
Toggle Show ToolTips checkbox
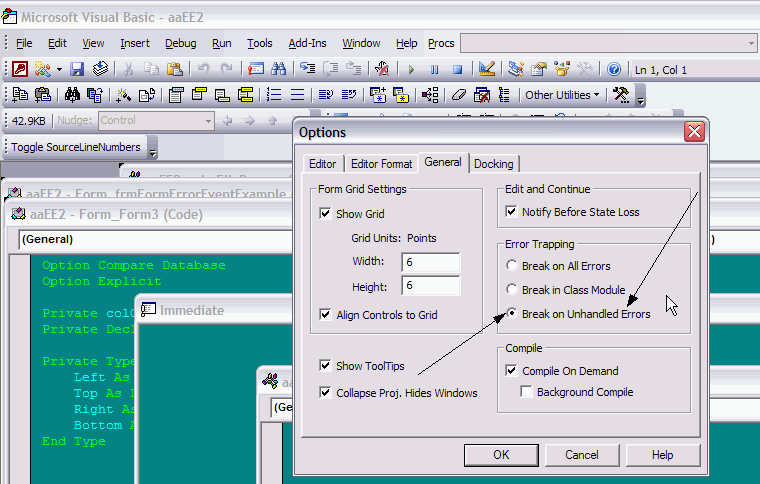pos(325,365)
